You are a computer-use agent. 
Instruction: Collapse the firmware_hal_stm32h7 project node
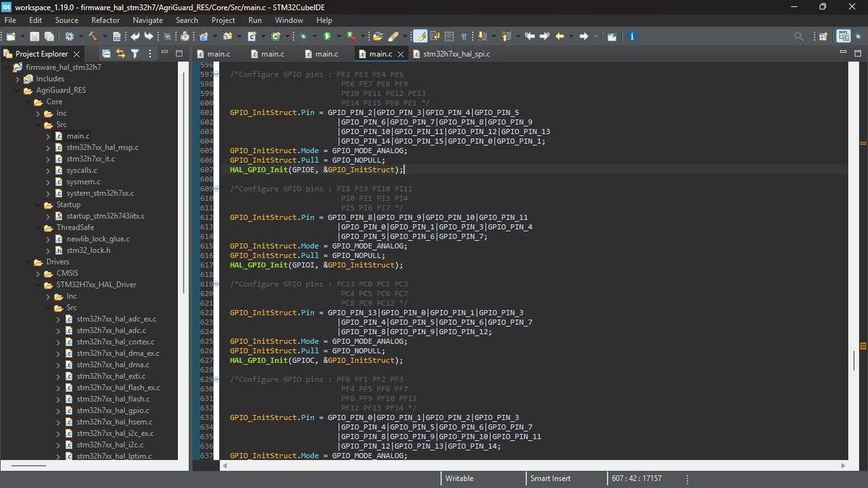coord(7,67)
